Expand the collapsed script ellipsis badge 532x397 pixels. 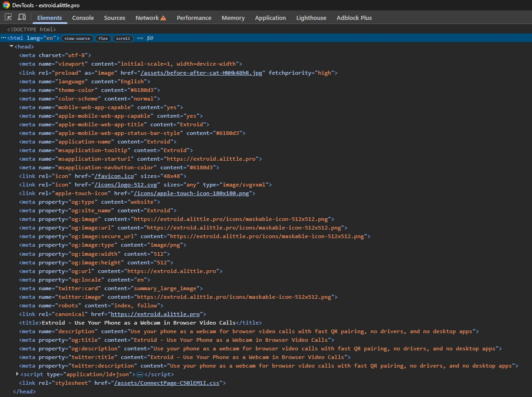pos(140,374)
